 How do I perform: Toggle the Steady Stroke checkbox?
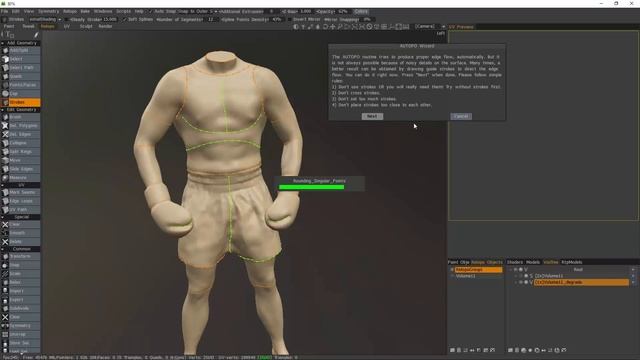pos(67,19)
